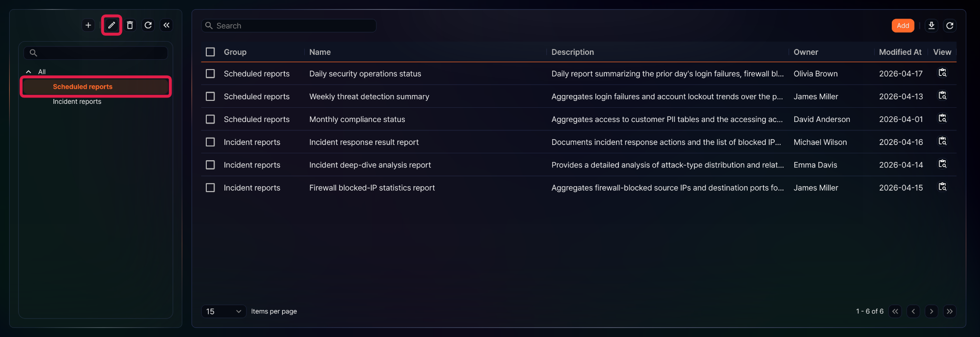
Task: Click the report Search field
Action: [289, 25]
